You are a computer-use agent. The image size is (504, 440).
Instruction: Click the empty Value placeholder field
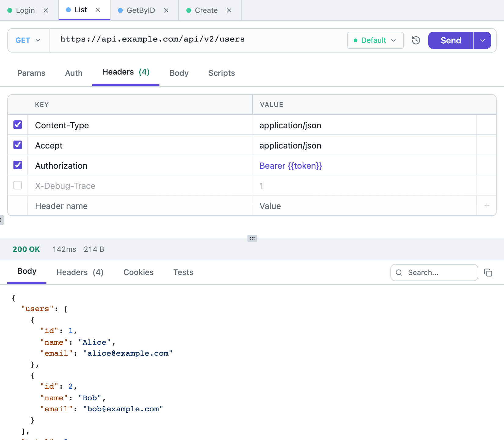click(x=364, y=206)
